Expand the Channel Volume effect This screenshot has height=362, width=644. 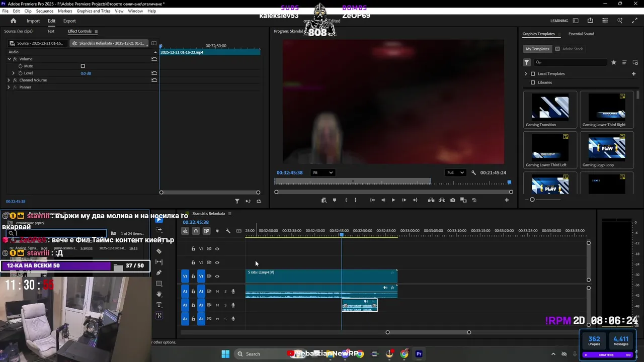[x=9, y=80]
